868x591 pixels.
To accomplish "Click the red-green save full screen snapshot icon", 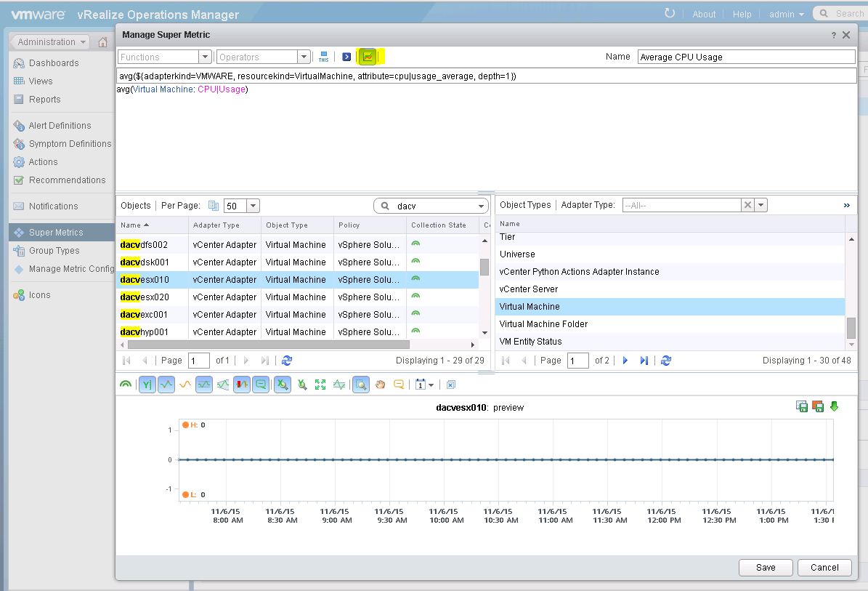I will 818,406.
